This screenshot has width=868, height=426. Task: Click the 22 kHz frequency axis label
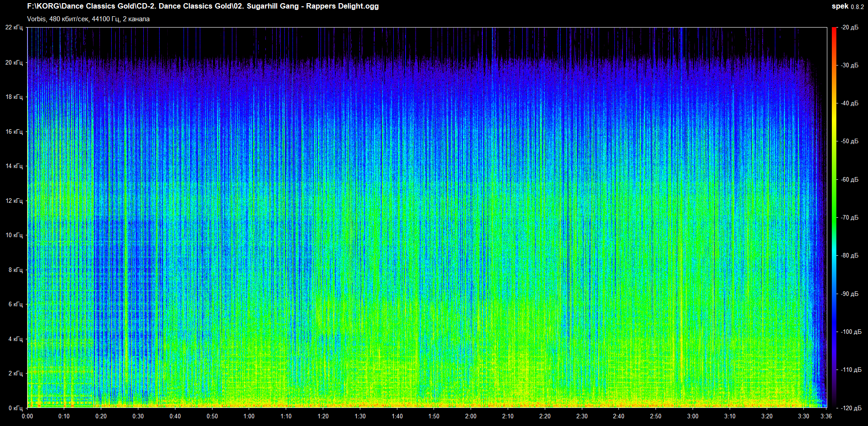(x=14, y=28)
